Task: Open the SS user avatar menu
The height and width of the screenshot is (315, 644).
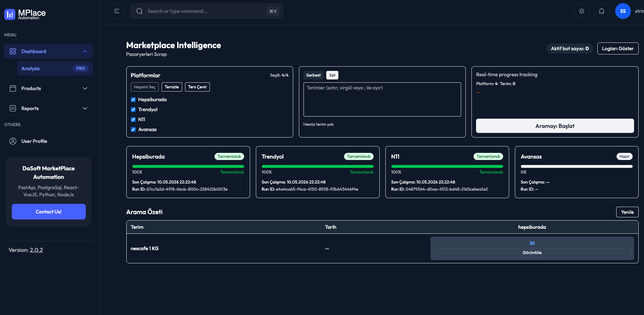Action: point(623,11)
